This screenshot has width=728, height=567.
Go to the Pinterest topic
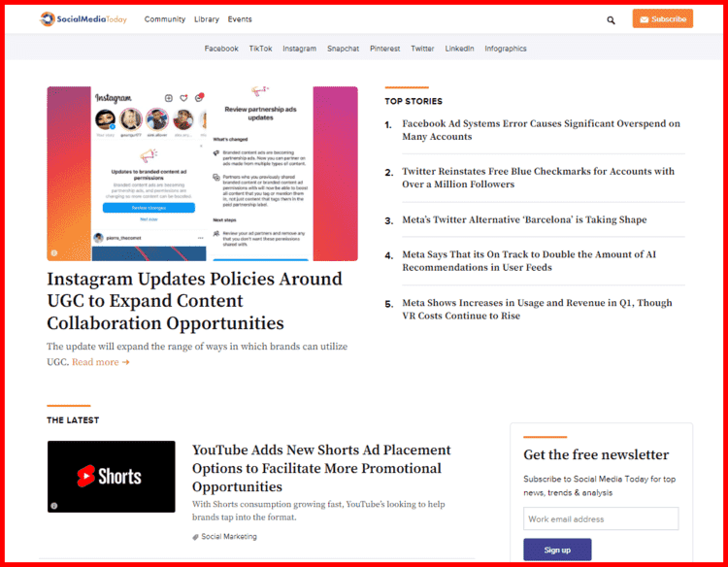pos(385,49)
